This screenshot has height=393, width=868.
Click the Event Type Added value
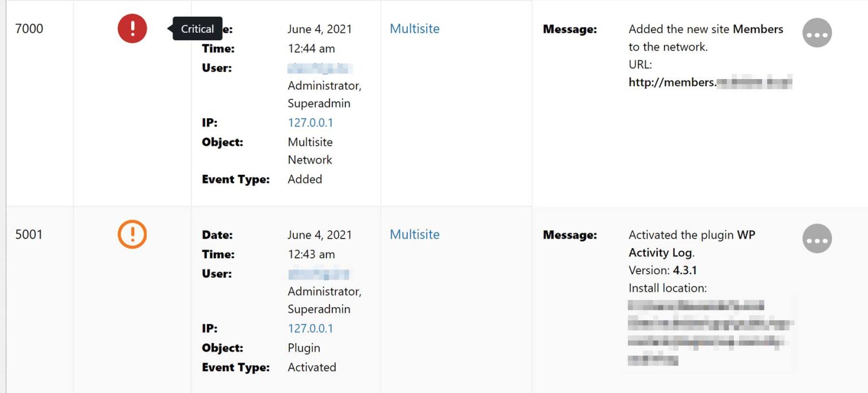point(305,179)
